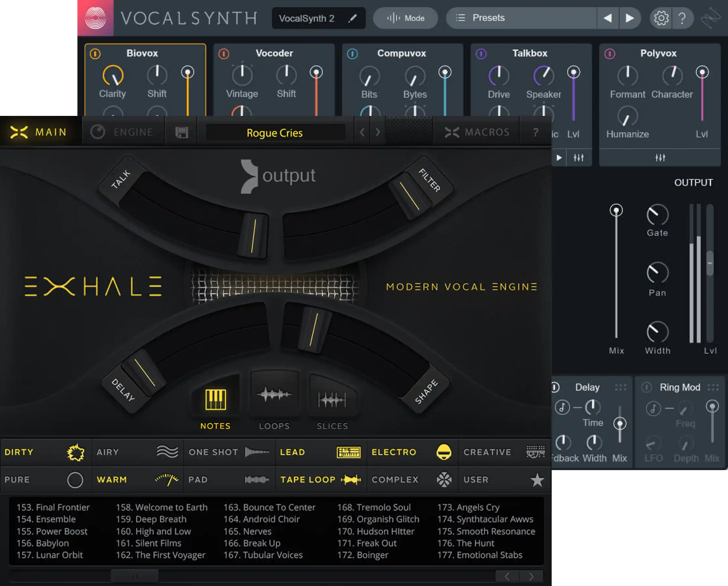Click the Rogue Cries preset name field

coord(275,133)
